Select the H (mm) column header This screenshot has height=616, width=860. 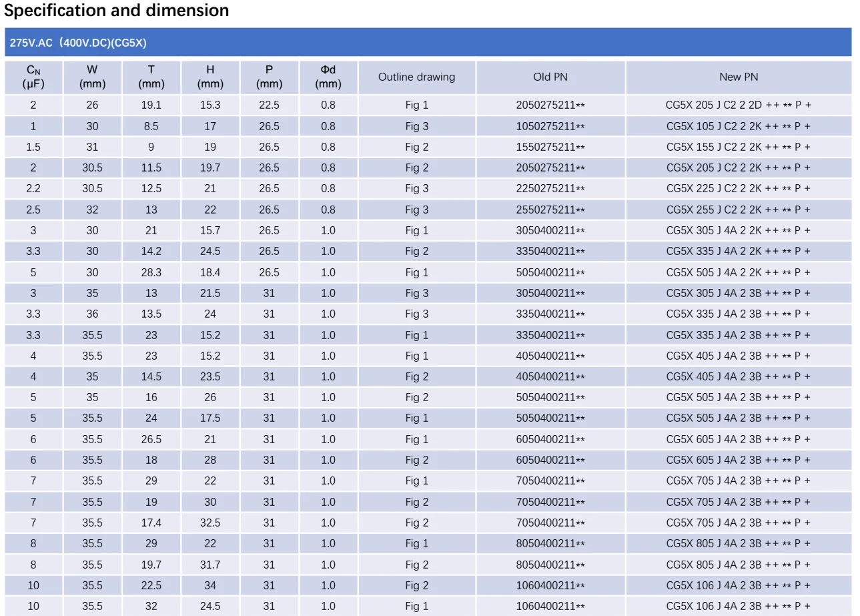[210, 77]
